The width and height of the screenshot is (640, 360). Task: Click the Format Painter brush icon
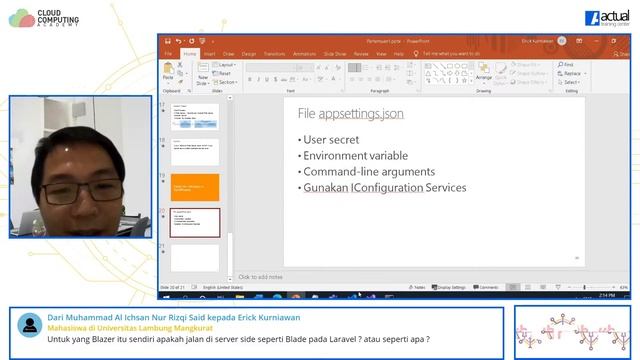[180, 82]
